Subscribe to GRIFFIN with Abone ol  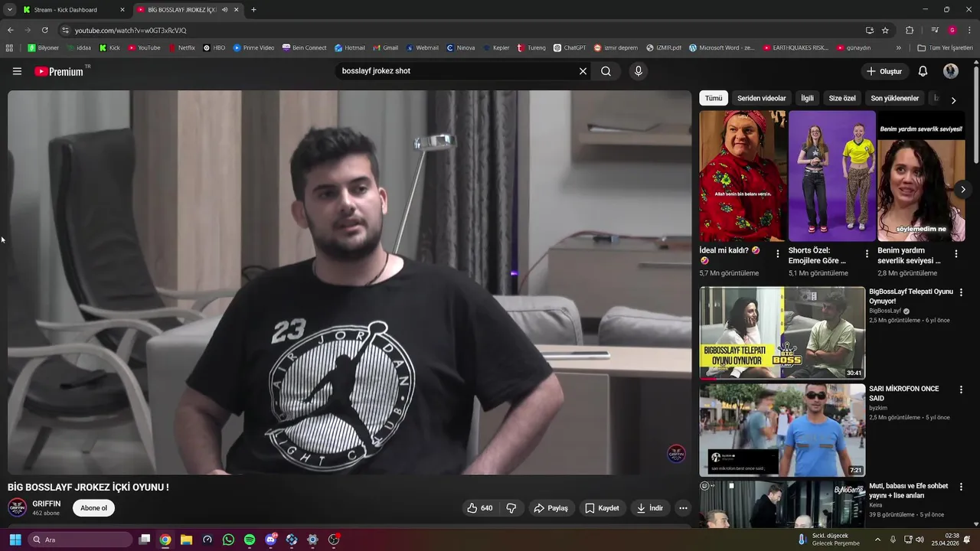[x=94, y=508]
